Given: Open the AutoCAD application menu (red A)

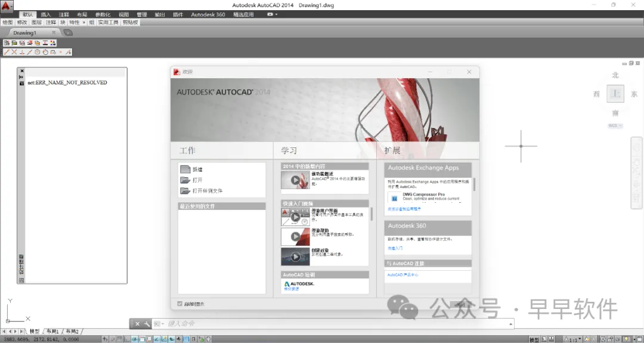Looking at the screenshot, I should tap(6, 6).
